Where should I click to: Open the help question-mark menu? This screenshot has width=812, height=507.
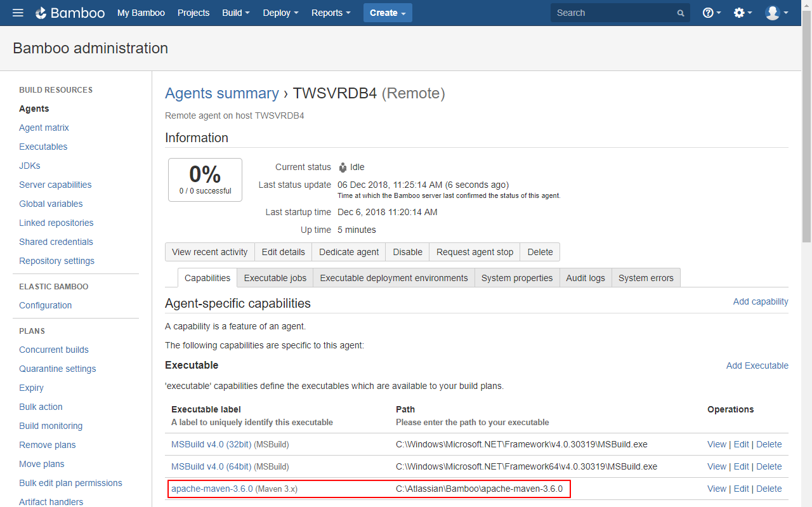click(x=712, y=13)
